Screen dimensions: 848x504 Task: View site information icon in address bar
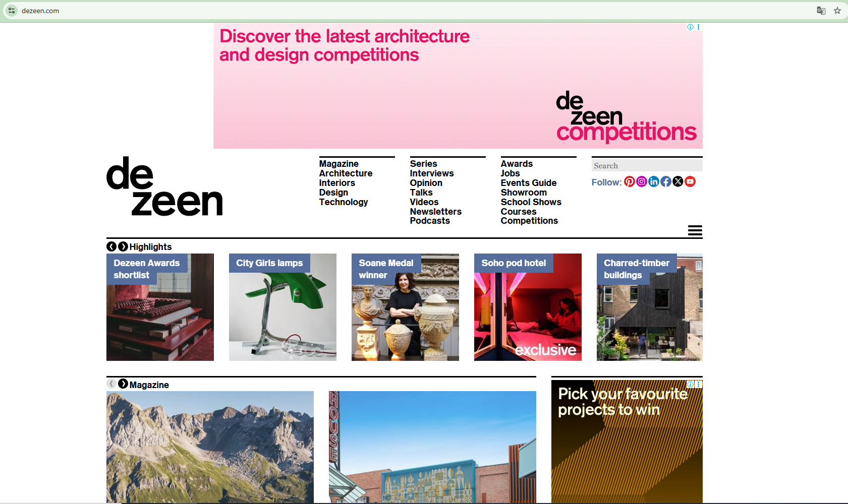[12, 11]
